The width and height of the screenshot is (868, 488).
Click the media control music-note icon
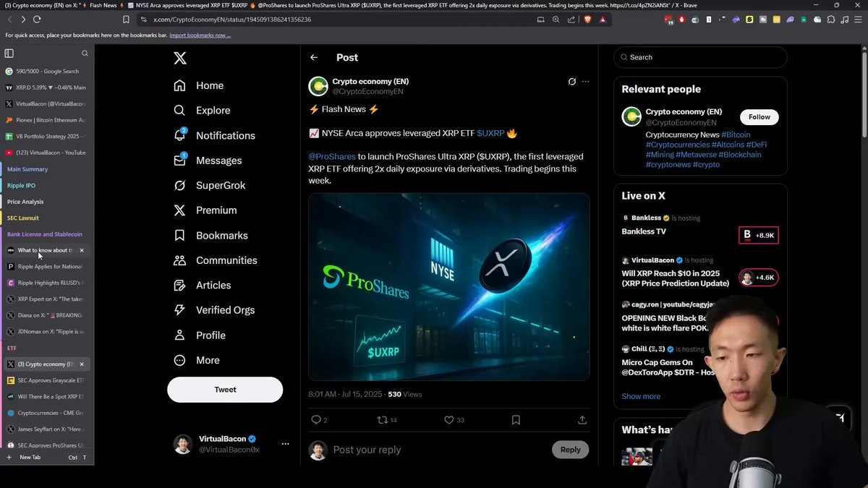click(x=845, y=20)
